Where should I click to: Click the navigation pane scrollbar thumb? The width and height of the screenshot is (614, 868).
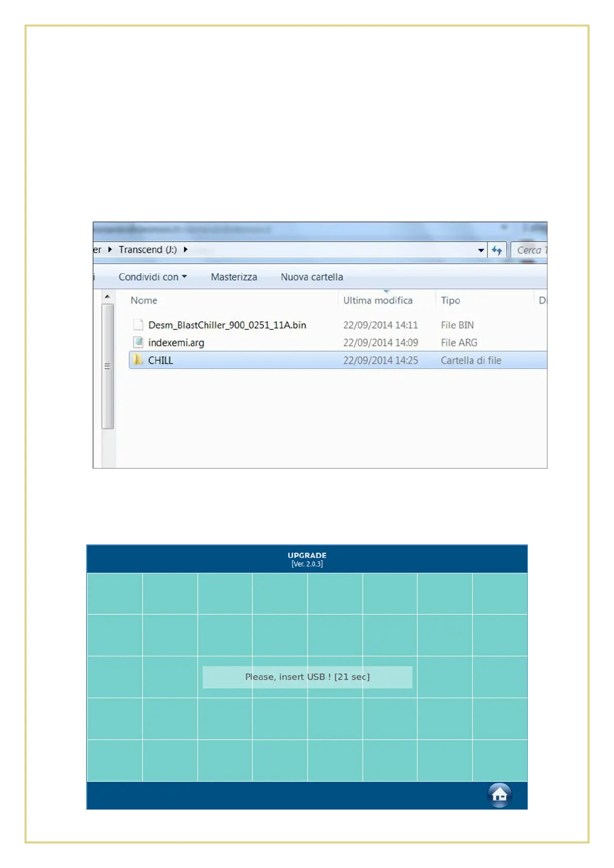107,366
